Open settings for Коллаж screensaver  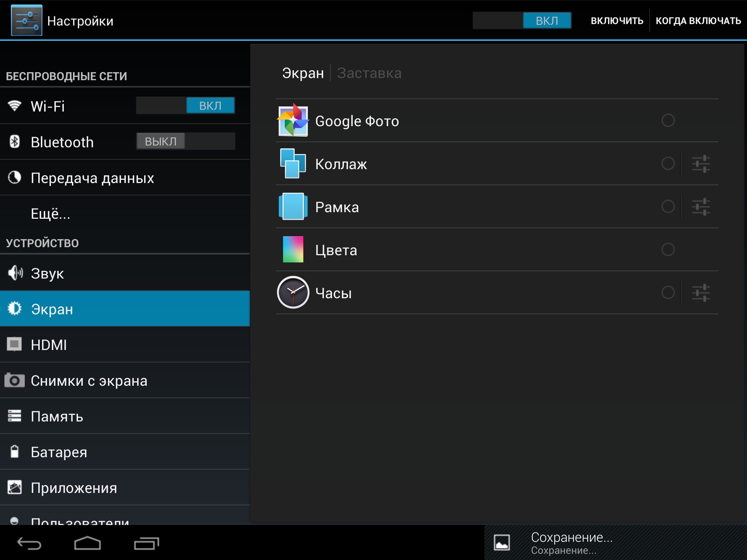coord(701,164)
